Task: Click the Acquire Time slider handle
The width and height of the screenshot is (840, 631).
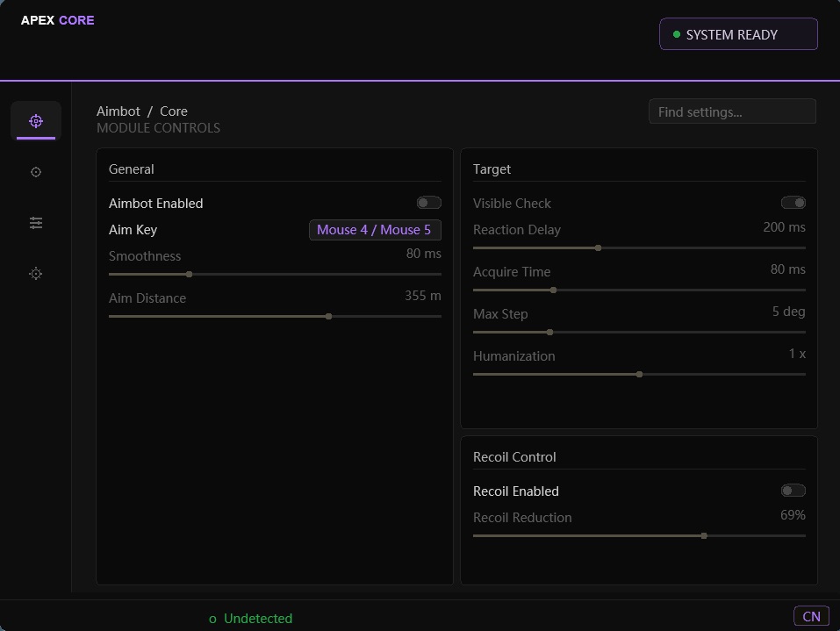Action: pyautogui.click(x=553, y=290)
